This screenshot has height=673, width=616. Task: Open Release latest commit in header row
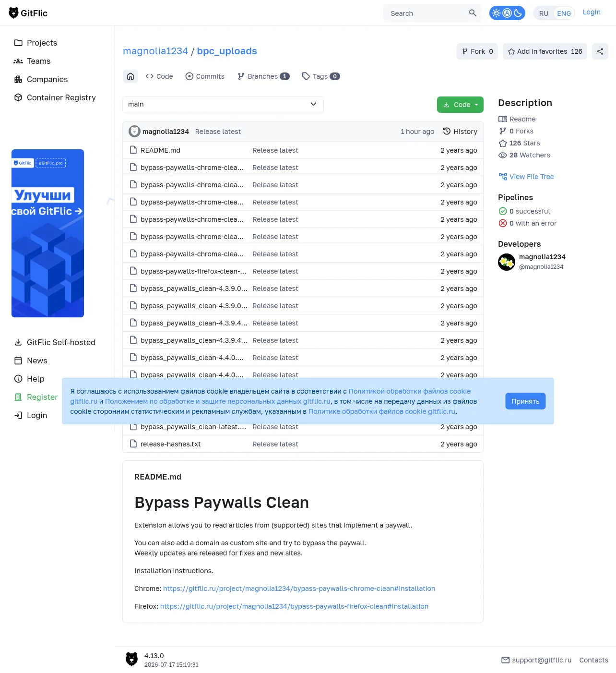tap(218, 132)
